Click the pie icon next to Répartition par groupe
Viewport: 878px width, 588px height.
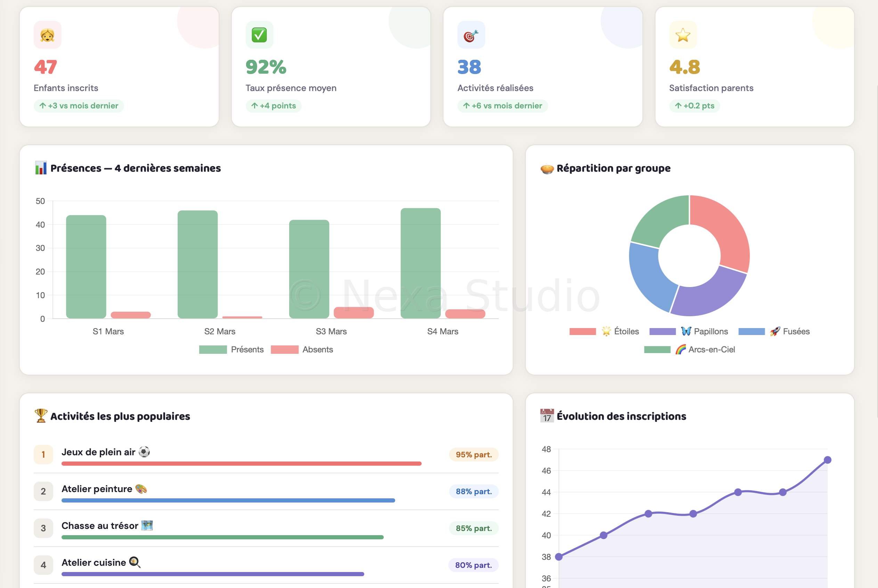coord(547,169)
